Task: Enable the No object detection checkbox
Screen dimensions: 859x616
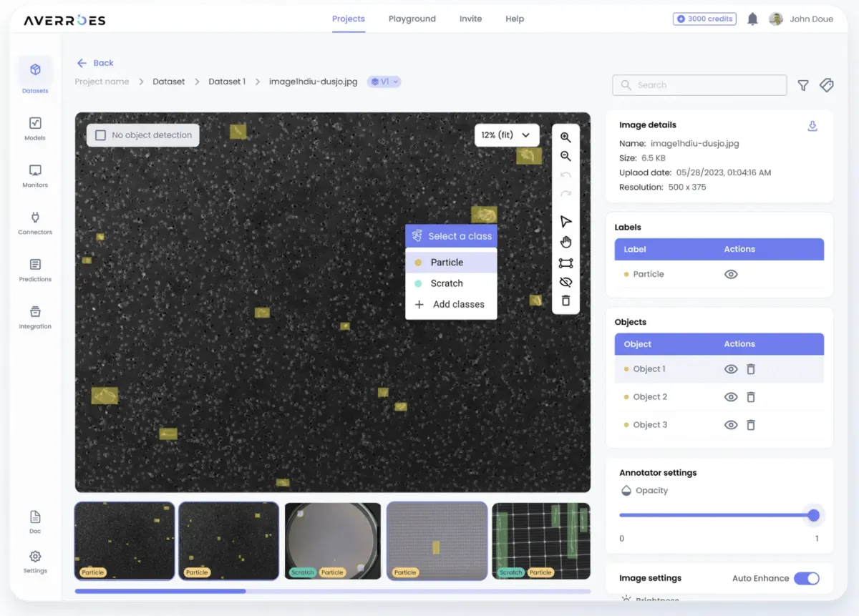Action: pyautogui.click(x=101, y=135)
